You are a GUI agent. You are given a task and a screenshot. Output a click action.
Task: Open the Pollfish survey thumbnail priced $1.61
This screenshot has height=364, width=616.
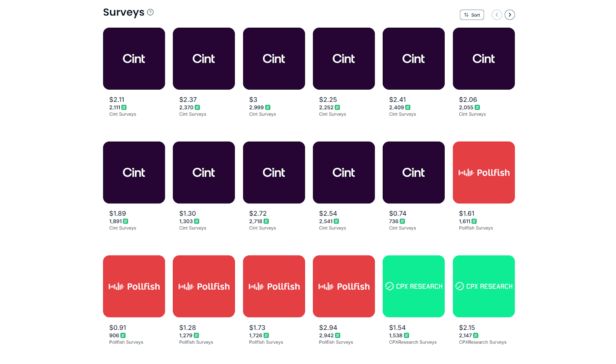(484, 172)
